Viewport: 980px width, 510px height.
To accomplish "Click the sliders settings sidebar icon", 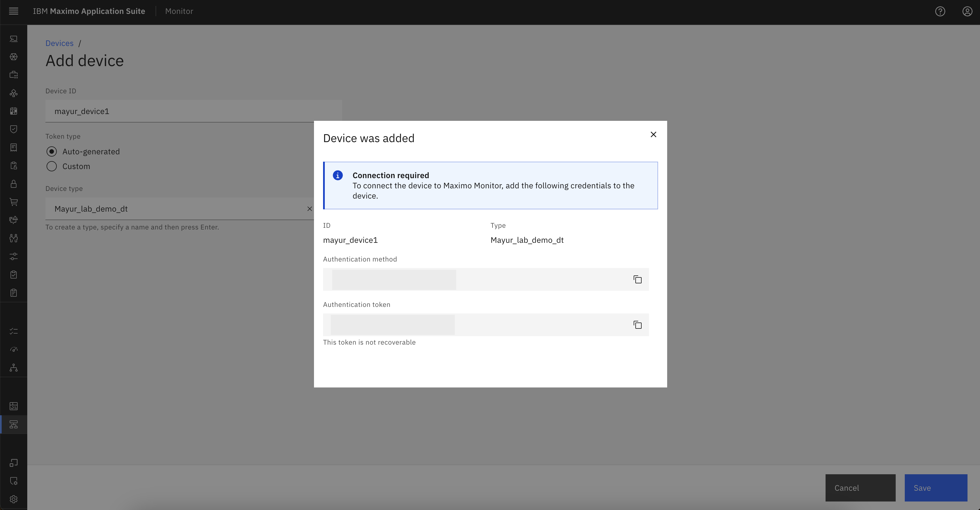I will [14, 256].
